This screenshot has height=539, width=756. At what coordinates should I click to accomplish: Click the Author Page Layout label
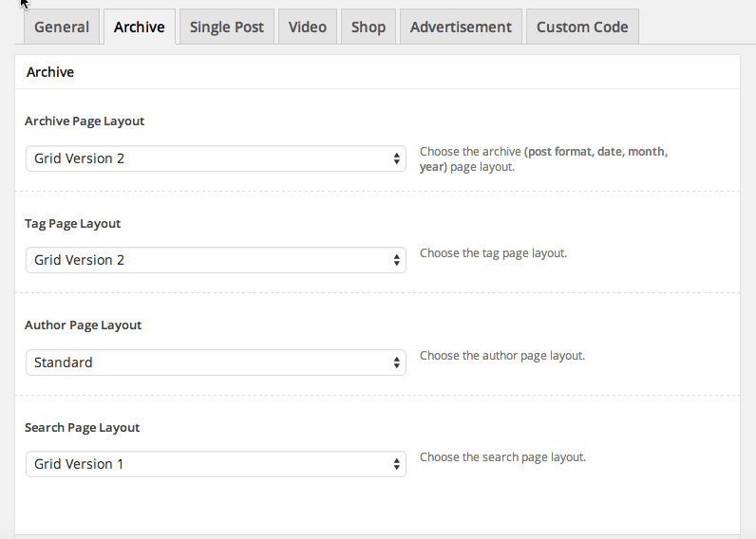coord(83,325)
